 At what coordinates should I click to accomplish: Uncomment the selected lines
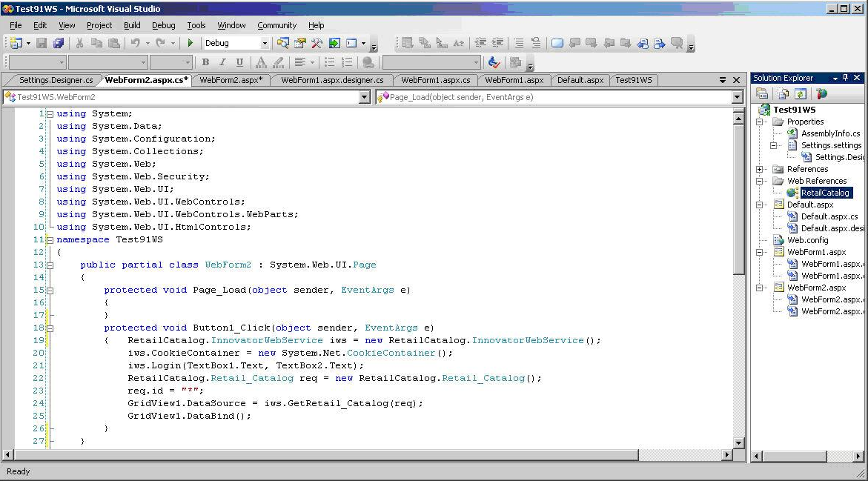click(x=536, y=43)
